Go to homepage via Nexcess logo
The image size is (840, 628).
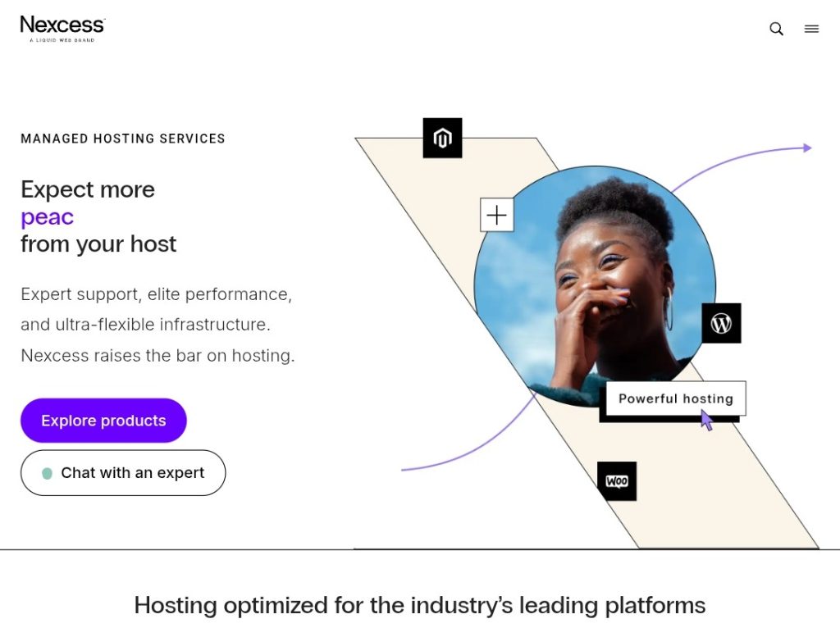tap(62, 28)
